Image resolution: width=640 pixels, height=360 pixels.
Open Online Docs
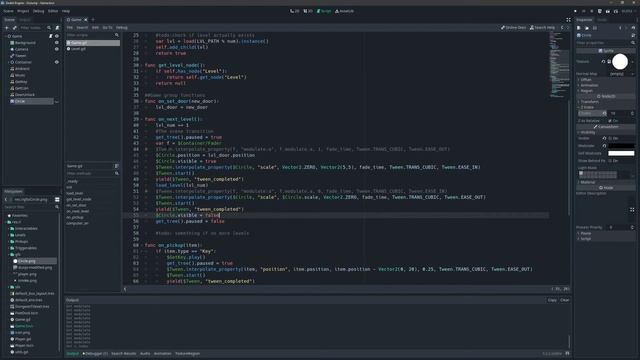tap(513, 28)
